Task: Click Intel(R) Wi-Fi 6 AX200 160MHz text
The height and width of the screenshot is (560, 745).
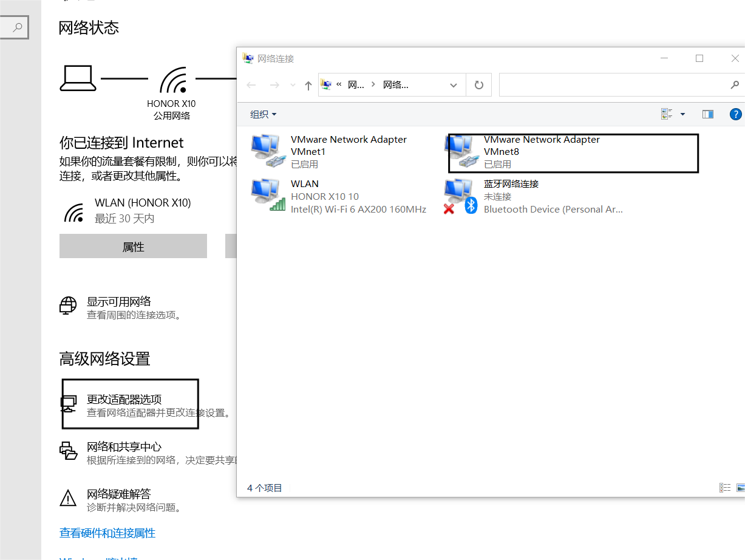Action: click(359, 210)
